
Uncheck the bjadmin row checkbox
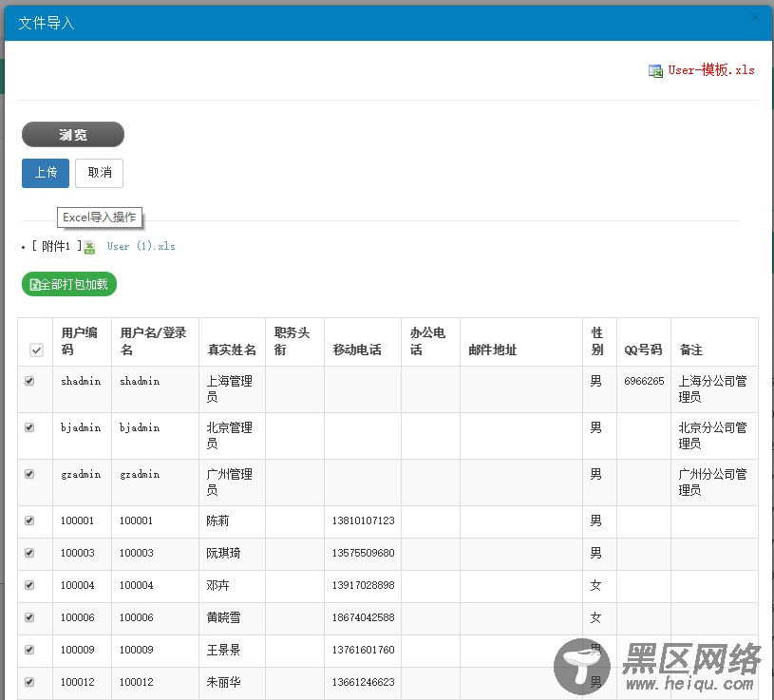pyautogui.click(x=29, y=427)
